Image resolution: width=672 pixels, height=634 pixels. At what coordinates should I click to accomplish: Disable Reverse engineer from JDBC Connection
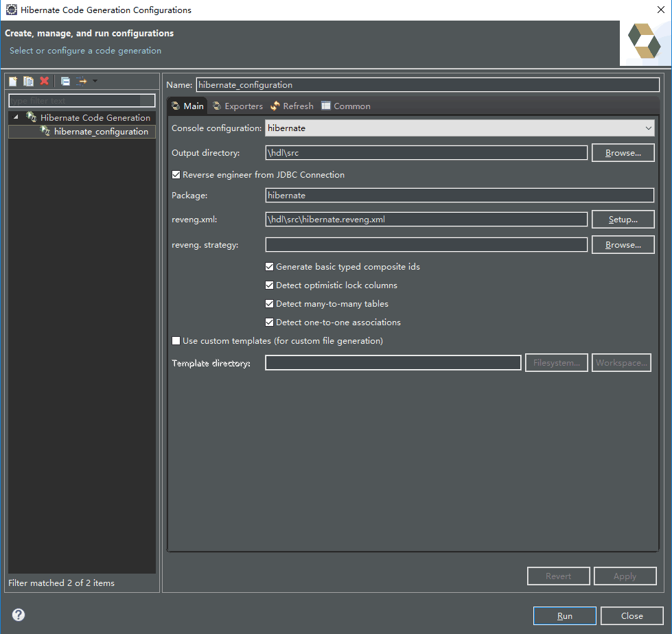click(176, 175)
